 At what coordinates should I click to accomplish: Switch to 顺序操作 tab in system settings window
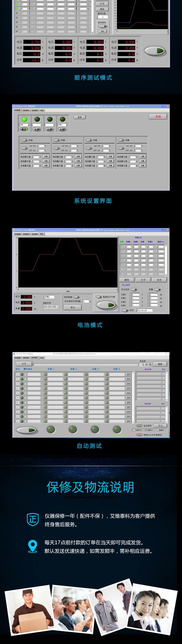pyautogui.click(x=26, y=110)
